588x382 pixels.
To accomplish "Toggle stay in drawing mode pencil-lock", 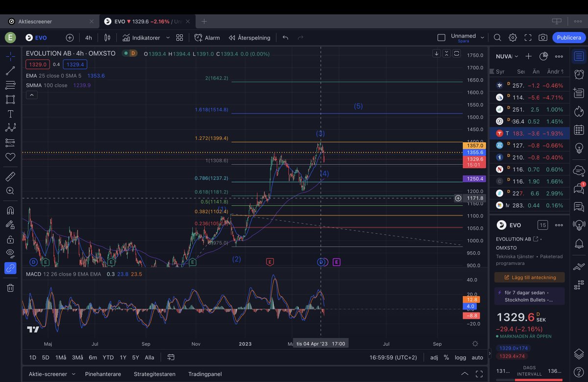I will coord(10,225).
